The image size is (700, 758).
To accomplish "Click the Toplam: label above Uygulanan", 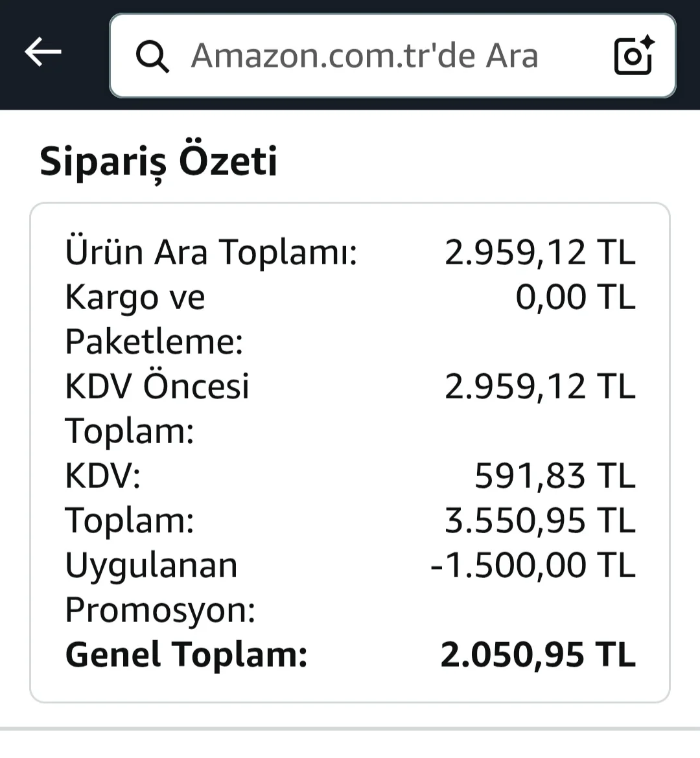I will [130, 521].
